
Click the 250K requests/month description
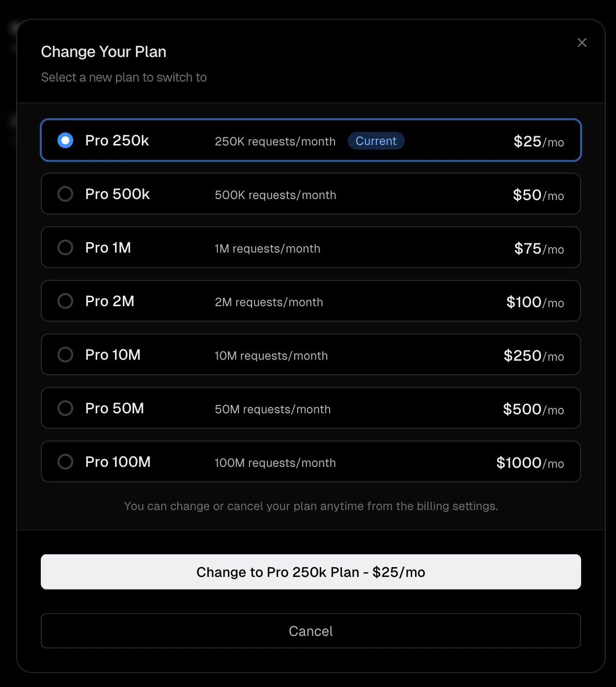point(275,142)
